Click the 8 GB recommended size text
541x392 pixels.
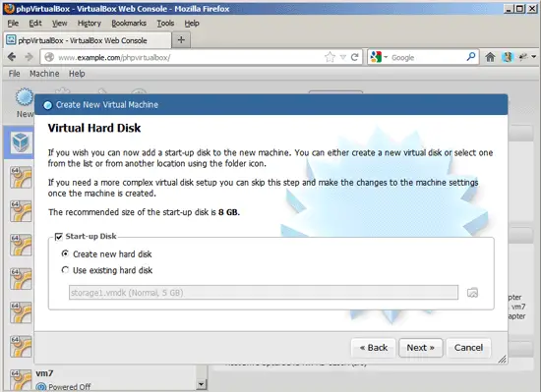pos(228,212)
